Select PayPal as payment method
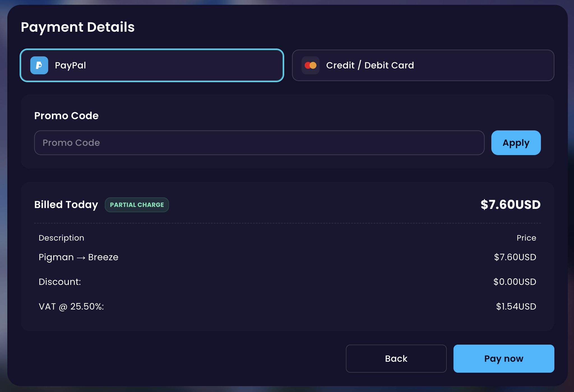 [152, 65]
